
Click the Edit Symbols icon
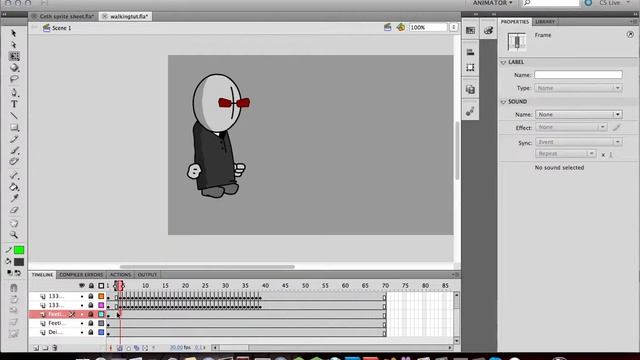tap(401, 27)
